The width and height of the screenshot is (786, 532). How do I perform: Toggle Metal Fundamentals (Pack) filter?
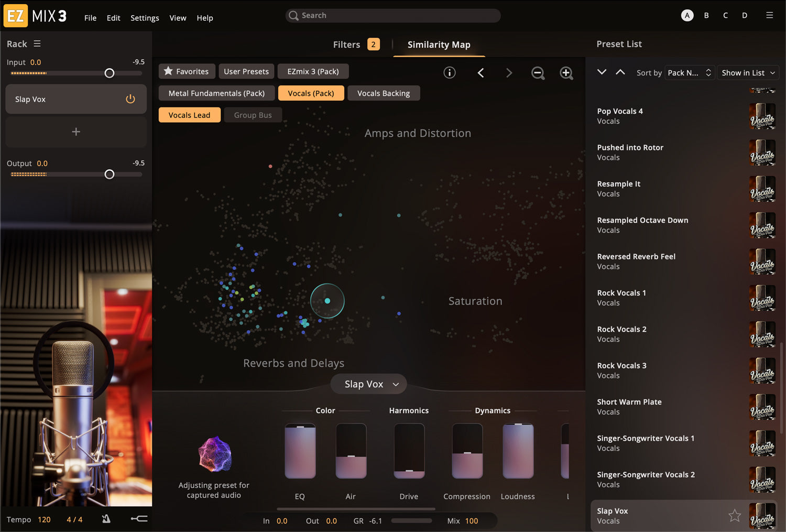click(x=216, y=93)
